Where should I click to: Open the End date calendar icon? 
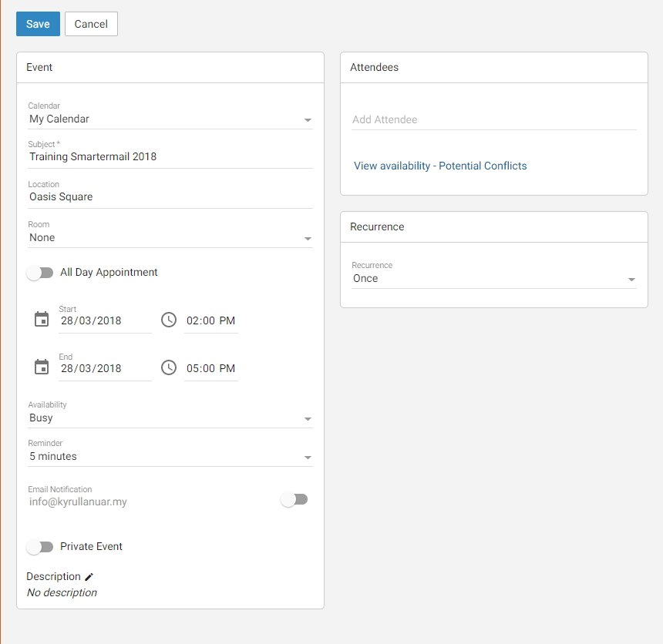coord(42,367)
